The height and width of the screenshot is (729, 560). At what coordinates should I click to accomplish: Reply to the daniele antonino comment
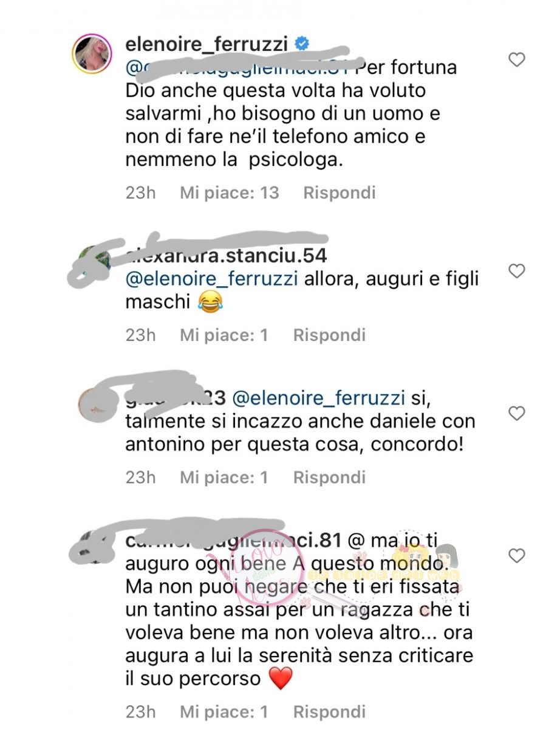[329, 477]
